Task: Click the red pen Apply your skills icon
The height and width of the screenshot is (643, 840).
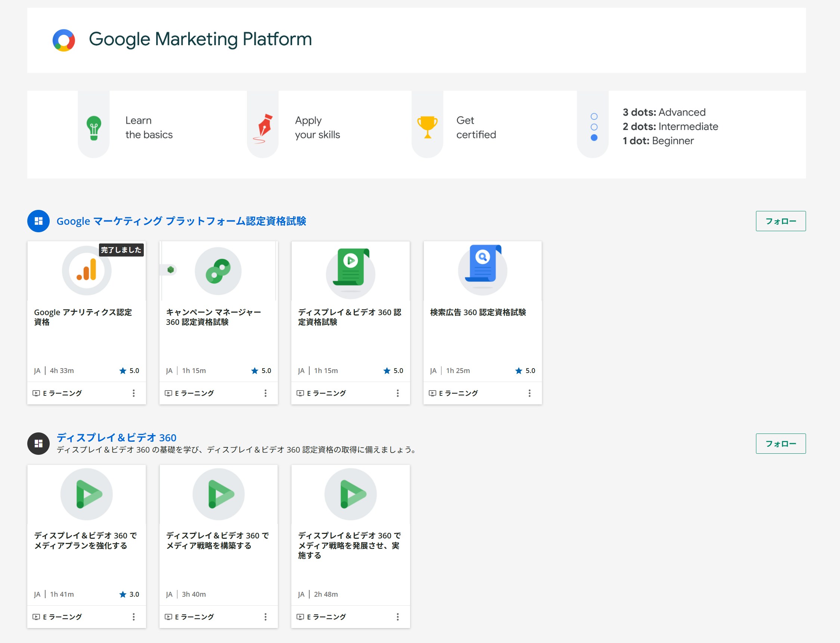Action: pos(263,128)
